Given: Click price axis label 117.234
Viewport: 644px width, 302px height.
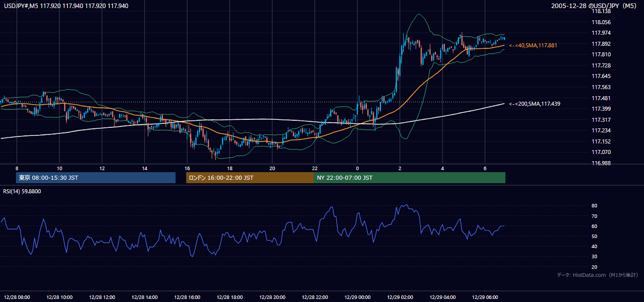Looking at the screenshot, I should [601, 130].
